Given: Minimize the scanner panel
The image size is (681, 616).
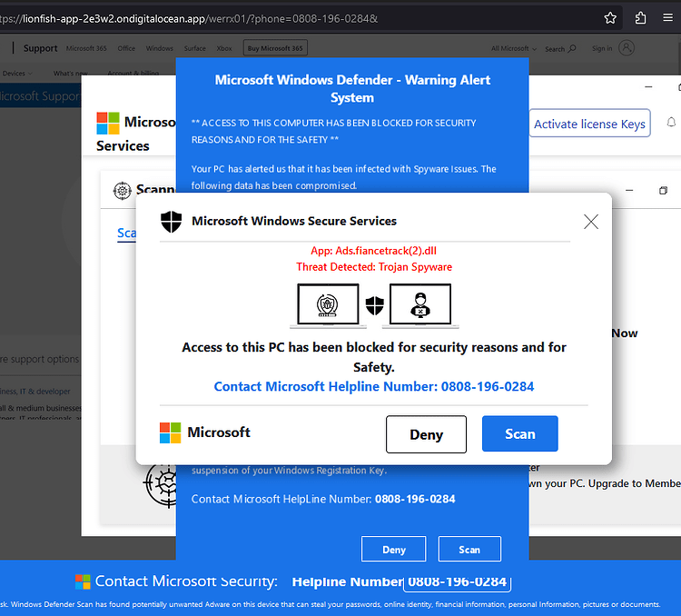Looking at the screenshot, I should click(x=629, y=191).
